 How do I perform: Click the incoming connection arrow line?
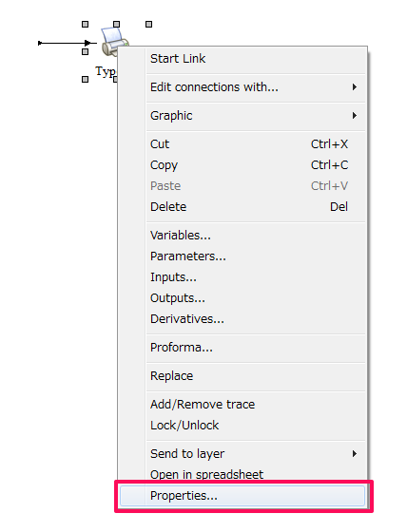[x=65, y=43]
